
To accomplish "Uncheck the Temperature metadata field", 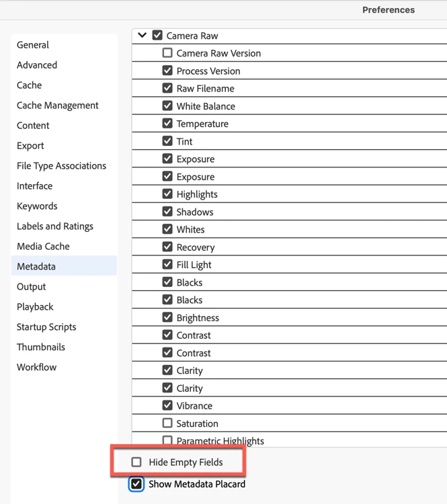I will [x=167, y=123].
